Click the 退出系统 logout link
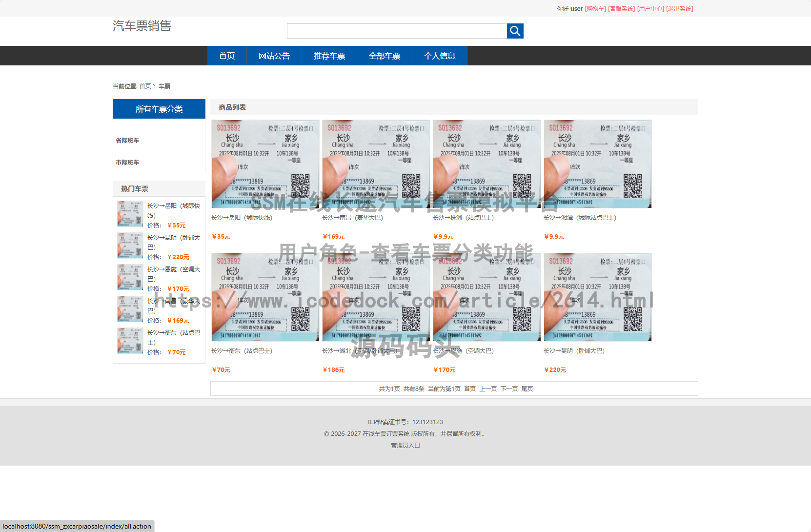 coord(679,9)
